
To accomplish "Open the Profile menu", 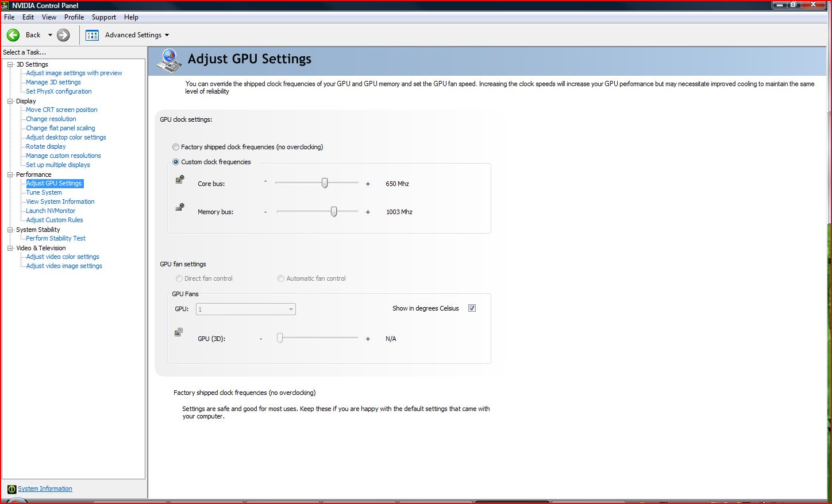I will click(x=74, y=17).
